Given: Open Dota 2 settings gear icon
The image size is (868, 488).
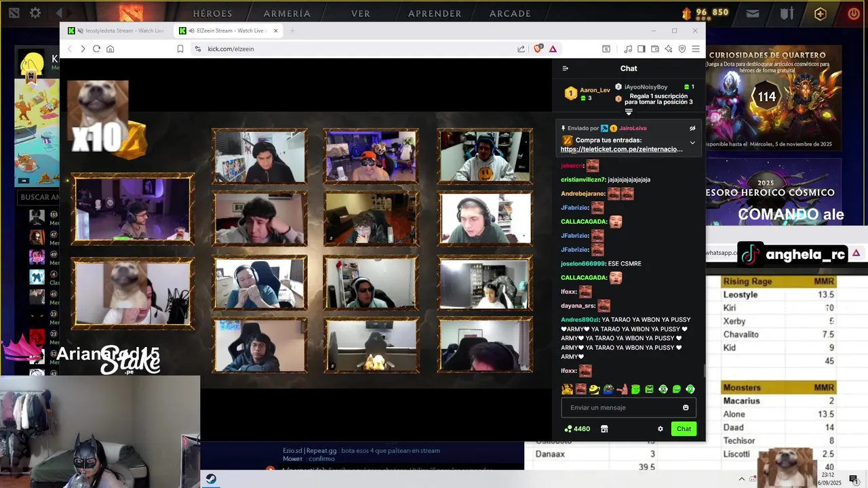Looking at the screenshot, I should point(35,13).
